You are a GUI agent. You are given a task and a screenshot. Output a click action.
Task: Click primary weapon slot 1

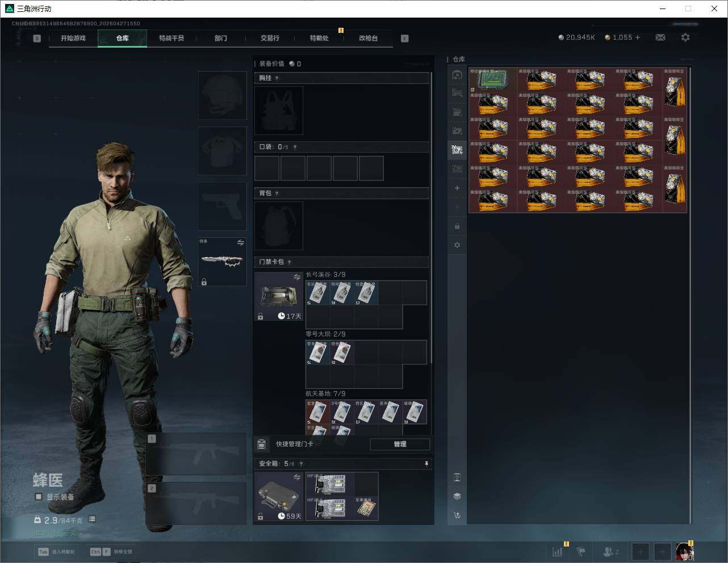coord(196,454)
